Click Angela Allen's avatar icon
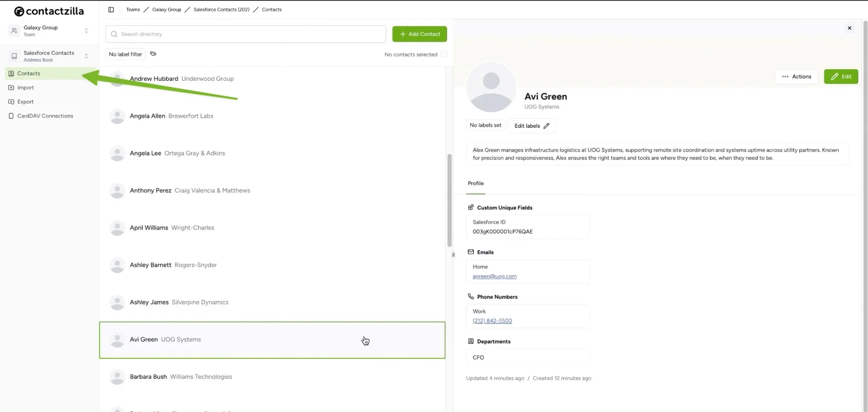Image resolution: width=868 pixels, height=412 pixels. 117,116
